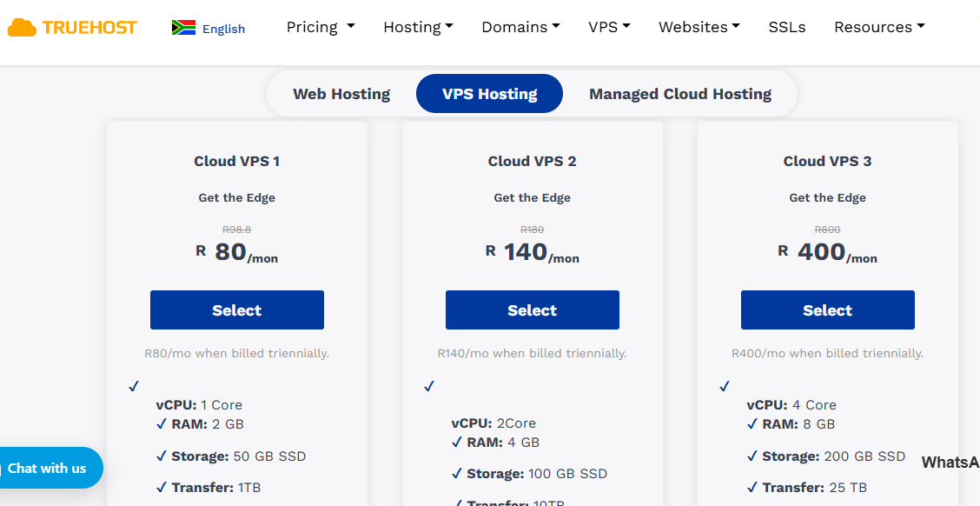Expand the Pricing dropdown menu

[x=321, y=27]
